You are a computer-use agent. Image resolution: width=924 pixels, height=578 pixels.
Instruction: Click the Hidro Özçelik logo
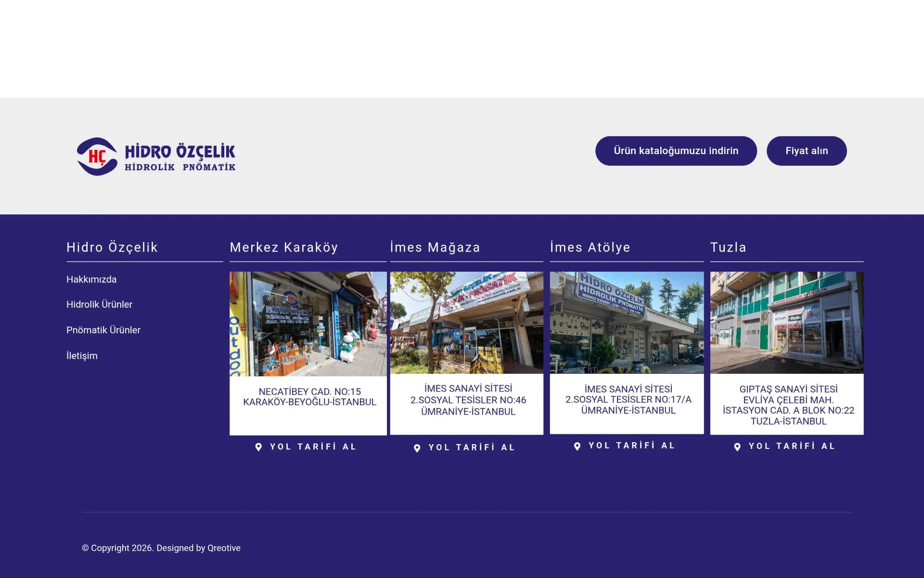click(156, 157)
